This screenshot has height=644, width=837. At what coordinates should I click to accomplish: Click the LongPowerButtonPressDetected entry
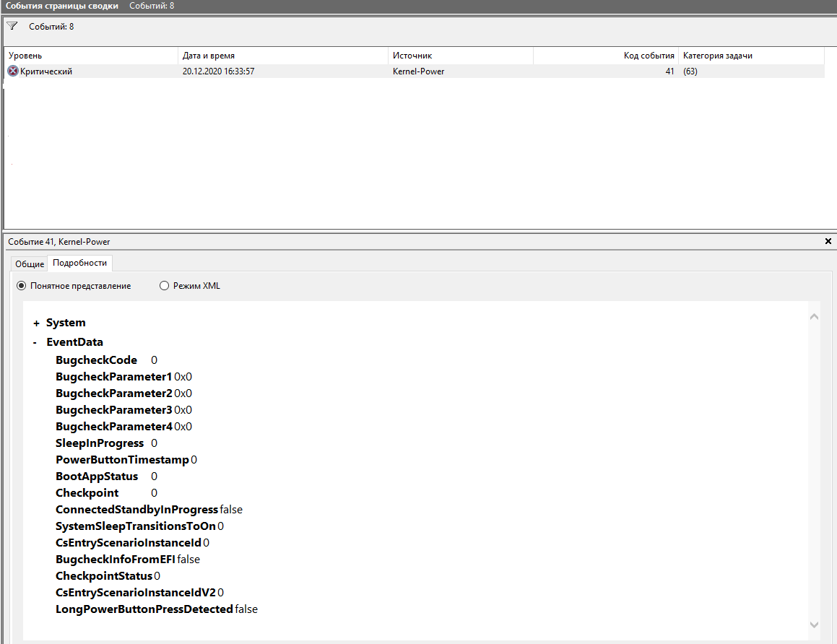tap(157, 609)
